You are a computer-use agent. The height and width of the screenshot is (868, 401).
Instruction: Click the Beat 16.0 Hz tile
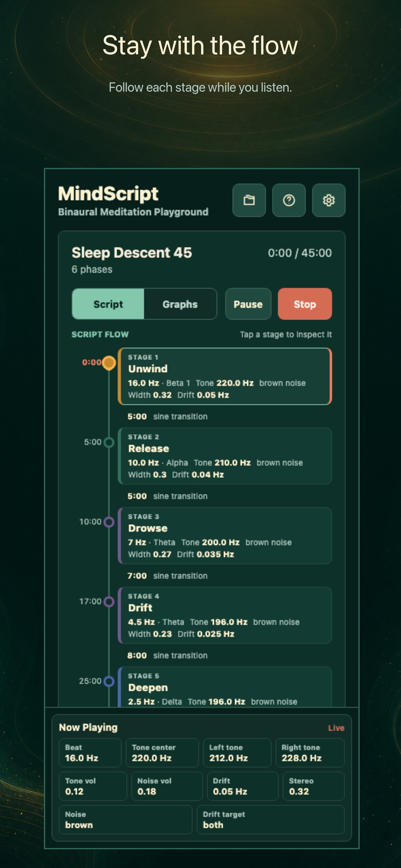click(x=90, y=753)
